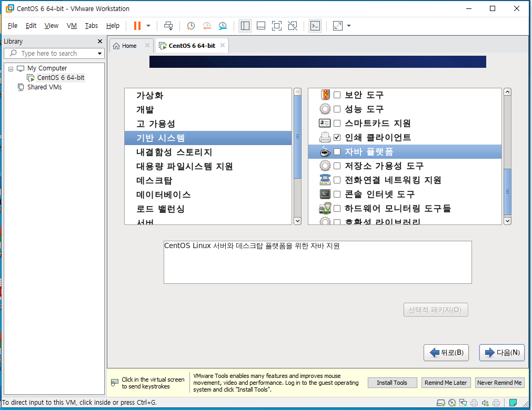The height and width of the screenshot is (410, 532).
Task: Open the Edit menu
Action: coord(31,26)
